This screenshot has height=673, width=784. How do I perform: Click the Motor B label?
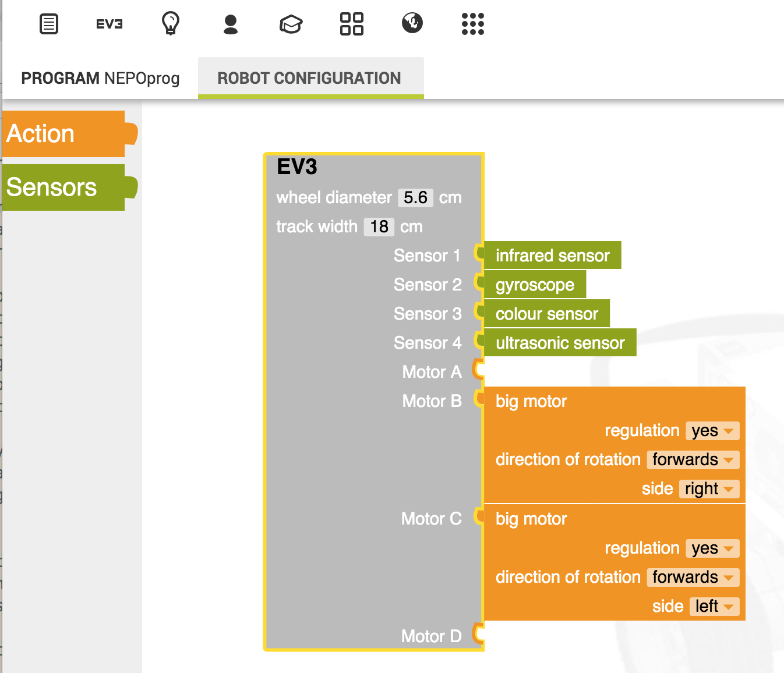tap(432, 401)
